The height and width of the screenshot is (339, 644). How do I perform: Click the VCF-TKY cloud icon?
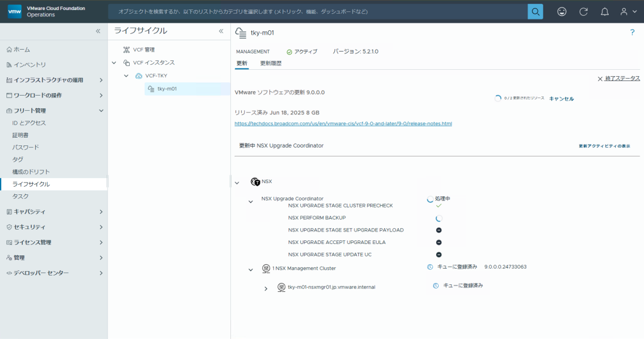139,76
